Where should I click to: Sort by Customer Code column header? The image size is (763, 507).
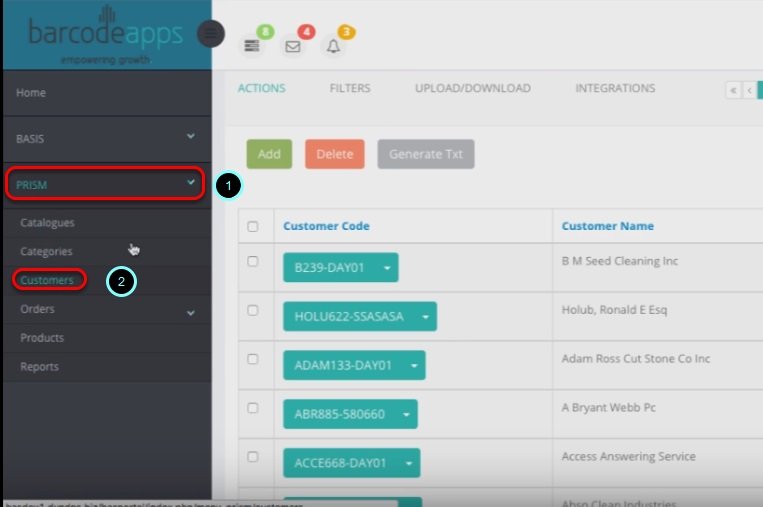tap(326, 226)
